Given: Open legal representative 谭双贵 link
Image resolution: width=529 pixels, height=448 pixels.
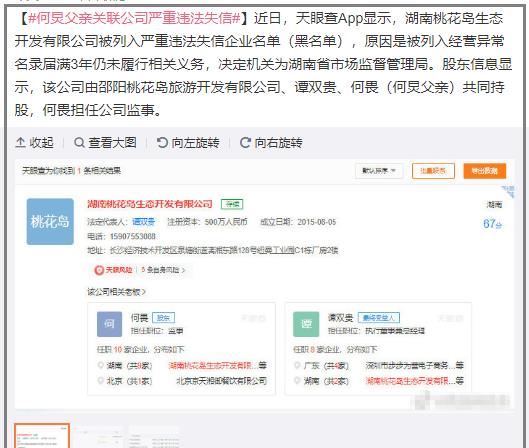Looking at the screenshot, I should [x=143, y=222].
